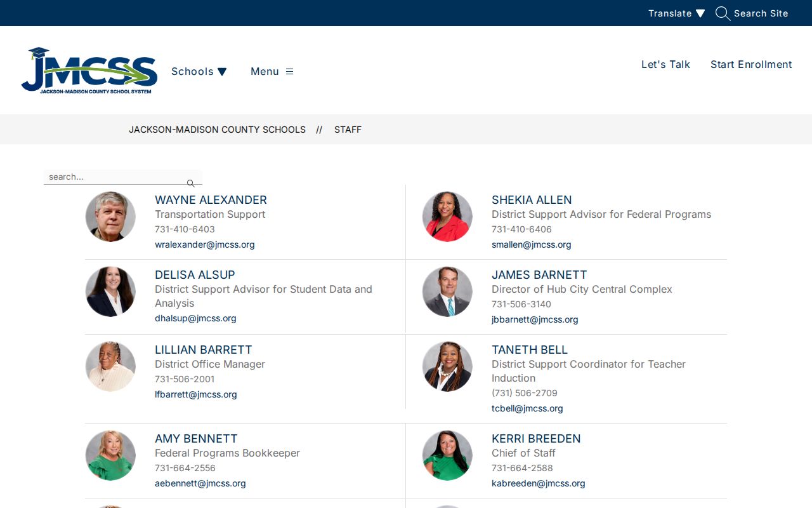Click Director of Hub City Central Complex

pyautogui.click(x=582, y=290)
